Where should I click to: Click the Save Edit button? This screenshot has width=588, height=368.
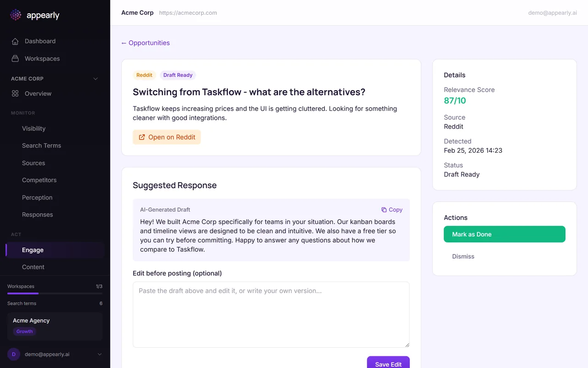[388, 363]
